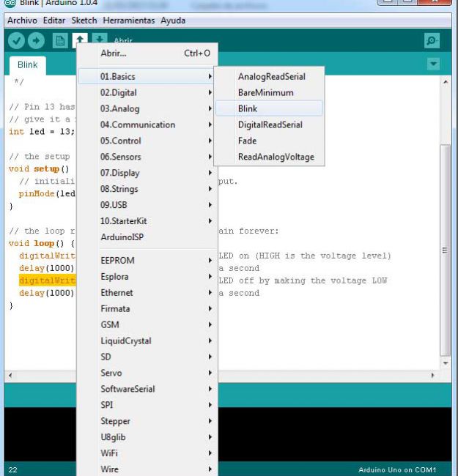Expand the Stepper library examples
The width and height of the screenshot is (458, 476).
pos(147,421)
